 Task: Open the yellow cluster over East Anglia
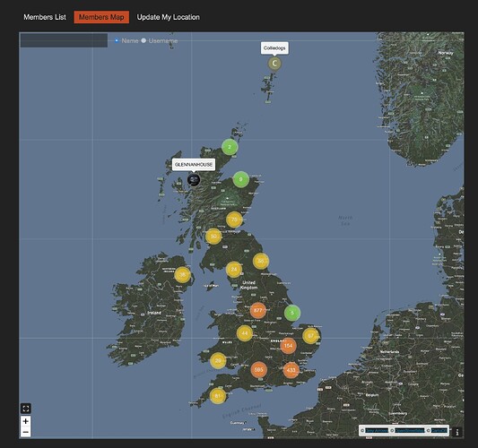pyautogui.click(x=310, y=336)
